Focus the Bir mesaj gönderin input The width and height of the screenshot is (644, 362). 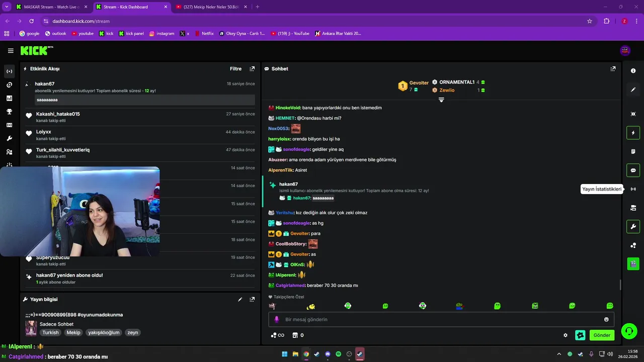pos(441,319)
